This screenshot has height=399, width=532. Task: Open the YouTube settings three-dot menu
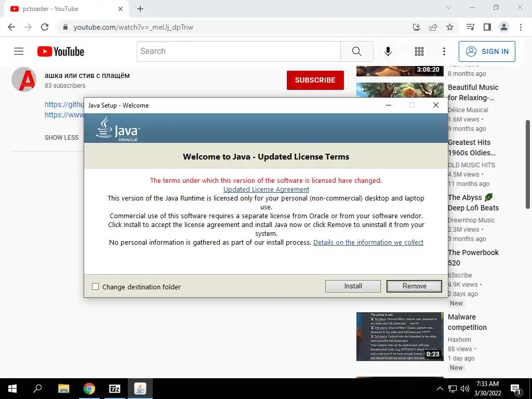[x=444, y=51]
